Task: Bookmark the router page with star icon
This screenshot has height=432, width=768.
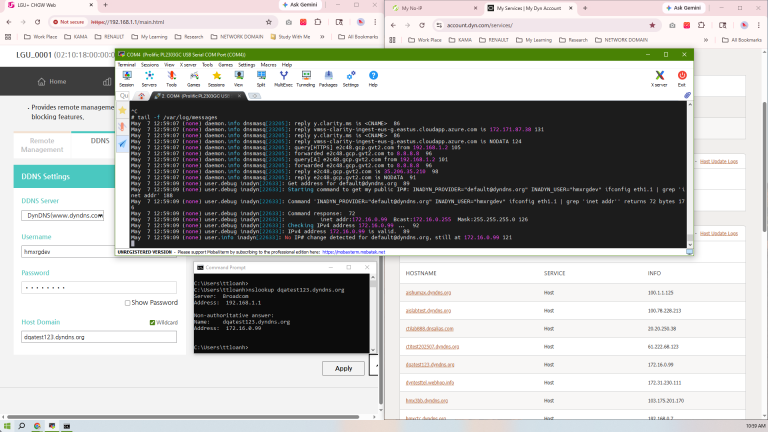Action: click(x=268, y=22)
